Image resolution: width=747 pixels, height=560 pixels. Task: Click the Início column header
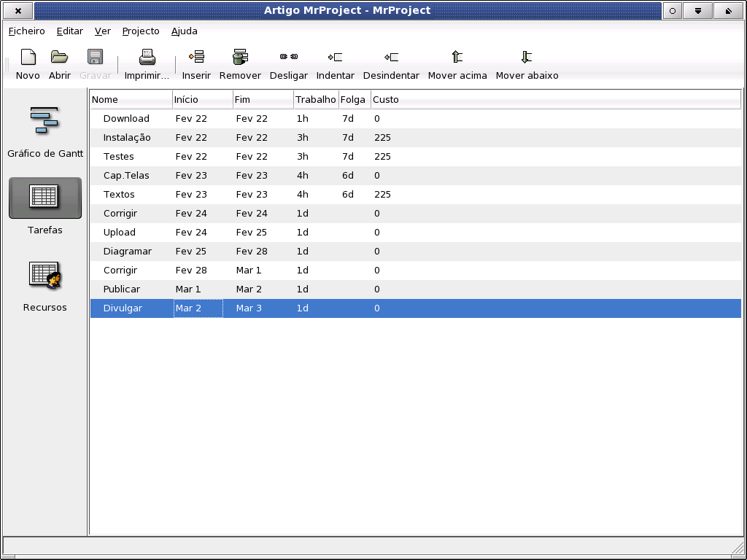(x=203, y=99)
